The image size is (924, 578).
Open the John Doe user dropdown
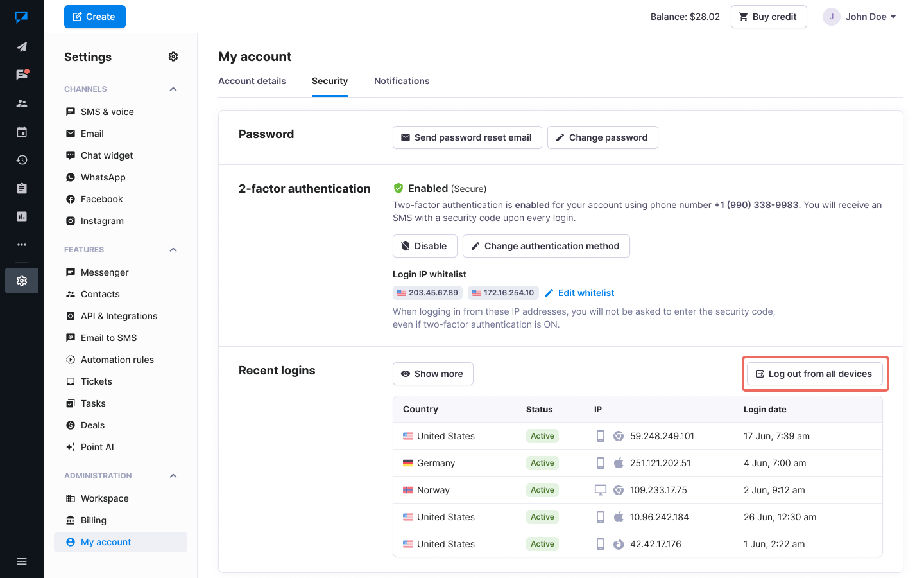click(860, 17)
